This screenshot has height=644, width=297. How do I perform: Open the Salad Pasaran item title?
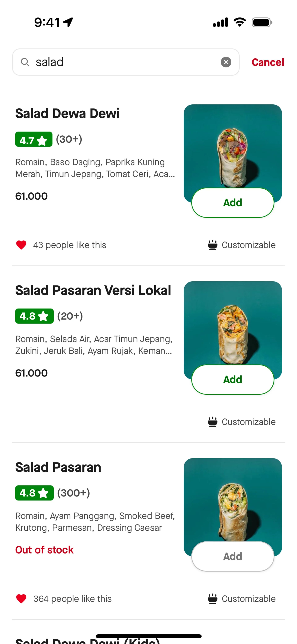[58, 467]
